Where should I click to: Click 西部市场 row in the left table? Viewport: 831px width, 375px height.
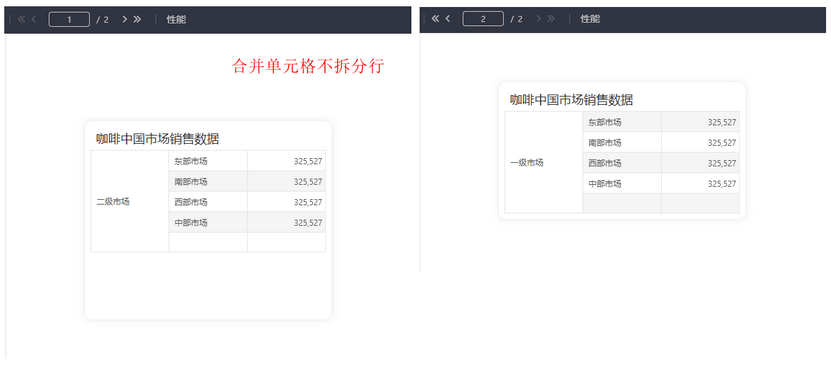247,202
